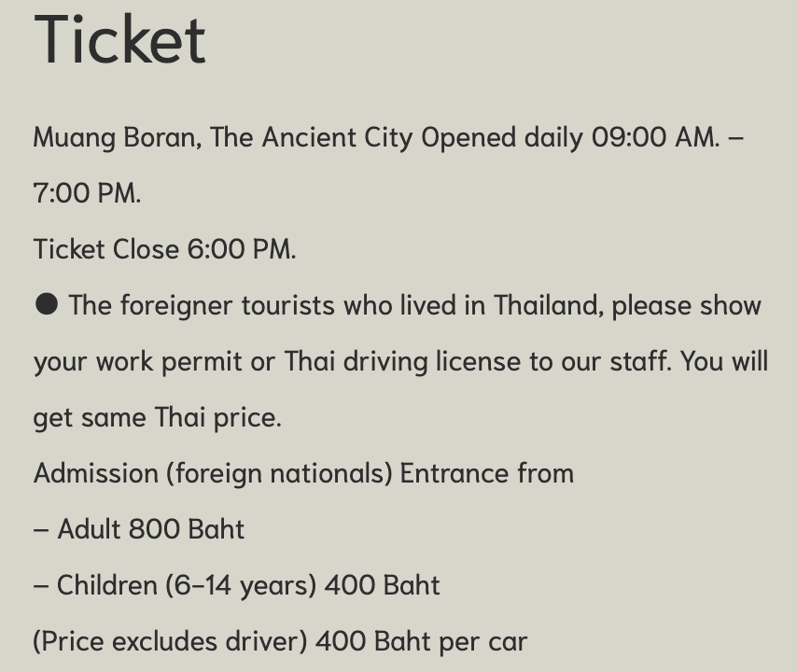
Task: Click the closing time 7:00 PM
Action: click(x=87, y=193)
